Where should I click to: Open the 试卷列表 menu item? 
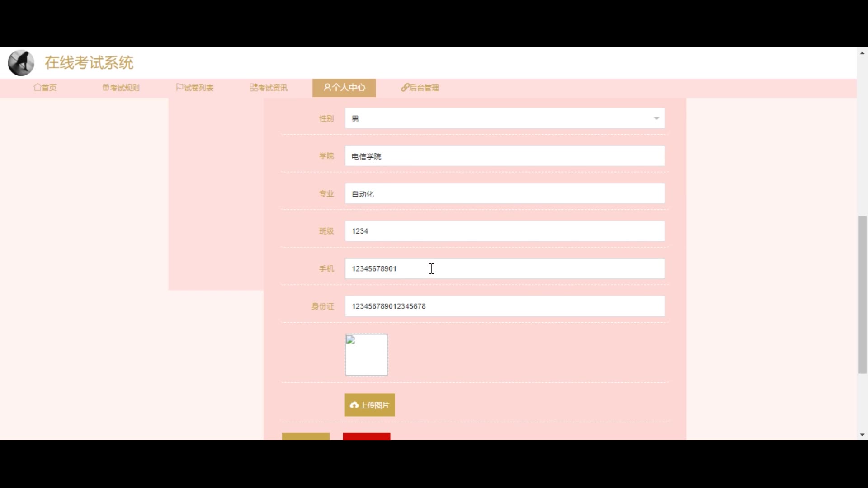point(198,88)
